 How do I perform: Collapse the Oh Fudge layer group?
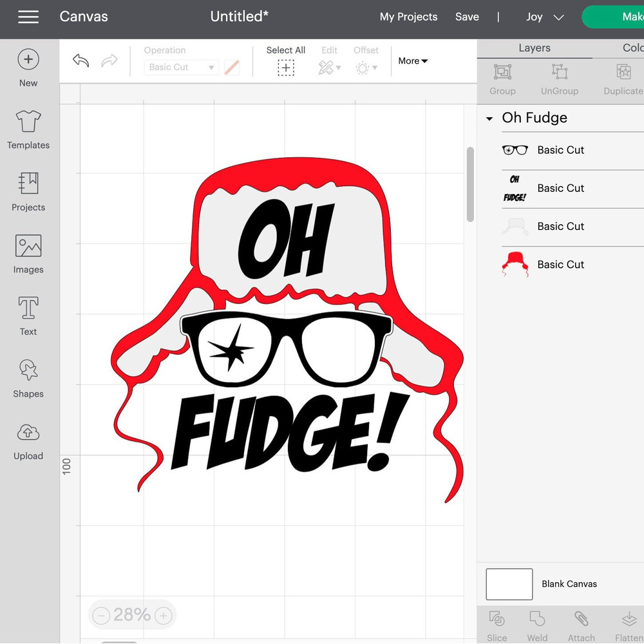(x=489, y=118)
